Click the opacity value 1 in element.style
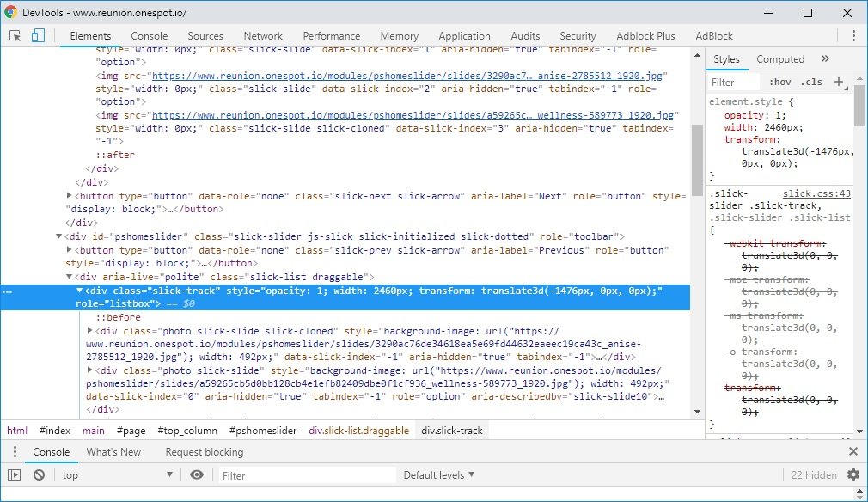The width and height of the screenshot is (868, 502). (780, 115)
